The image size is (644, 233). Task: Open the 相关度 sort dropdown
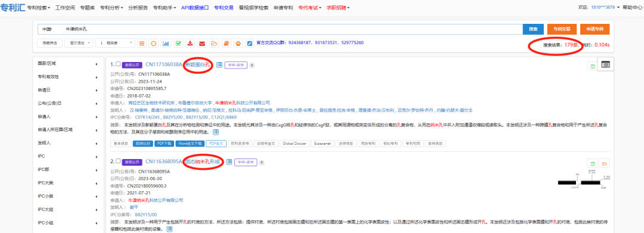pyautogui.click(x=115, y=43)
